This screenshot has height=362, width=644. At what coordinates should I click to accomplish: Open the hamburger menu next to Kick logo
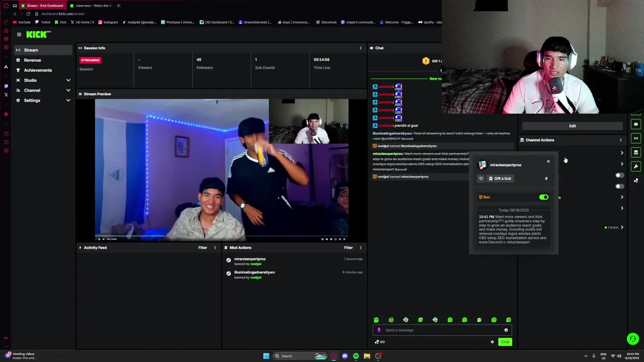[x=19, y=35]
